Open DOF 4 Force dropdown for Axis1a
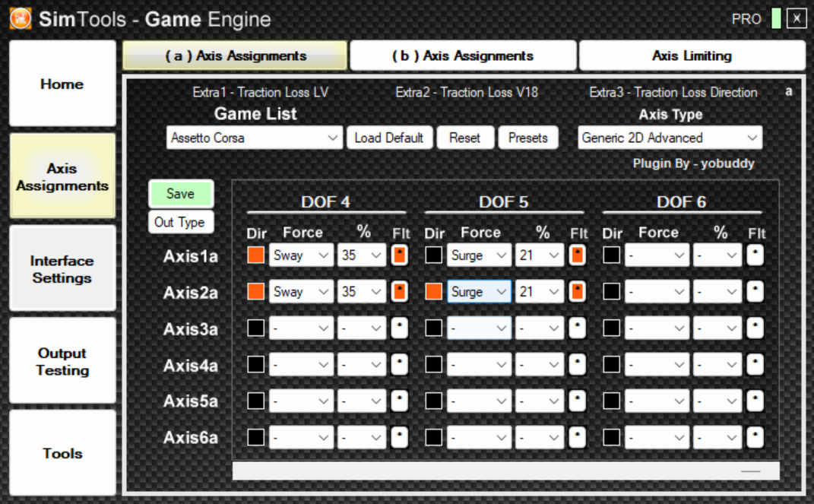The image size is (814, 504). coord(301,255)
